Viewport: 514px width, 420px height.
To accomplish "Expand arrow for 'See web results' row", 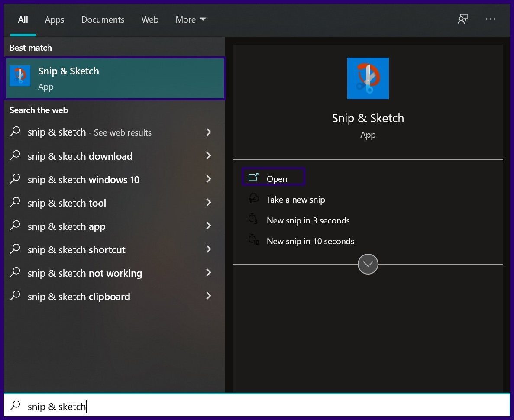I will pyautogui.click(x=208, y=132).
